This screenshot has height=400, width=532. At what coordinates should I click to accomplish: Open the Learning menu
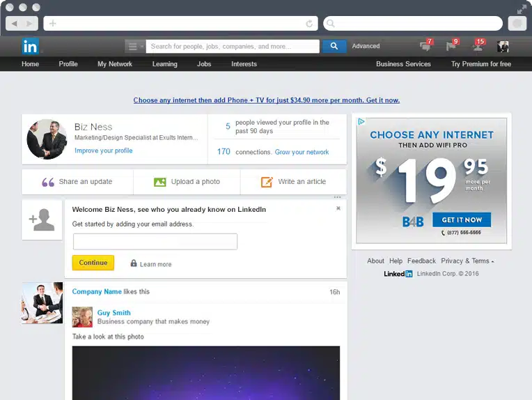[x=164, y=64]
